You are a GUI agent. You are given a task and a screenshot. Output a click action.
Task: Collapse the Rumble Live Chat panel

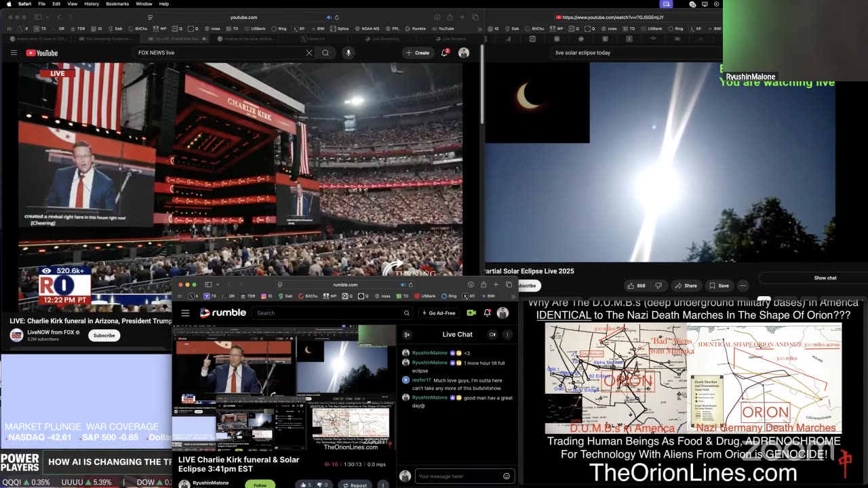(407, 335)
